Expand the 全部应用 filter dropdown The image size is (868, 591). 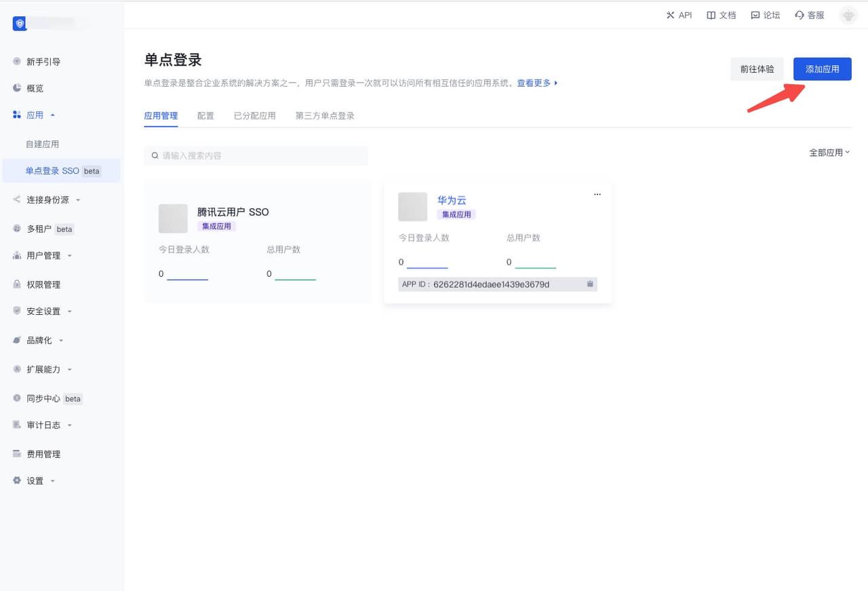pos(829,153)
